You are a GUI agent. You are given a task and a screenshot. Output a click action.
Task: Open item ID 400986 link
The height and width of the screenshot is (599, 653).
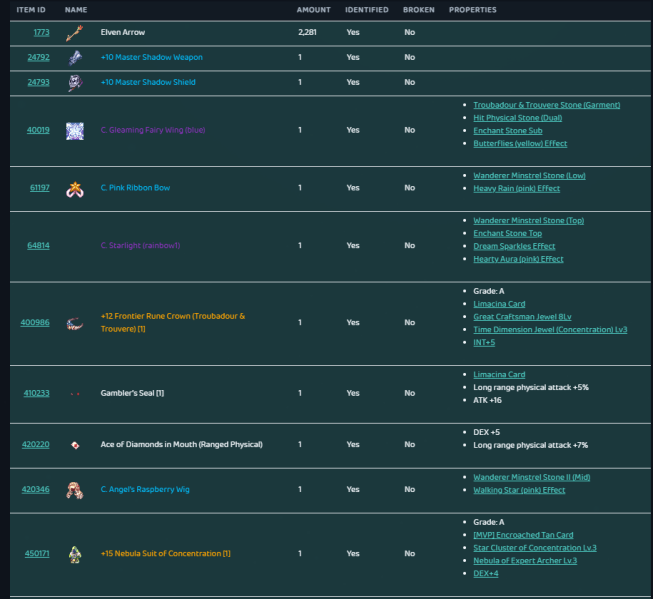point(35,323)
